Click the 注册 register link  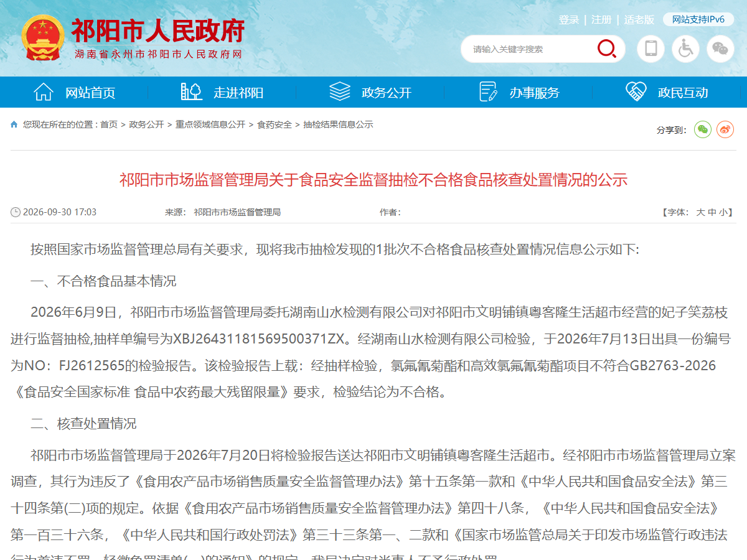601,20
